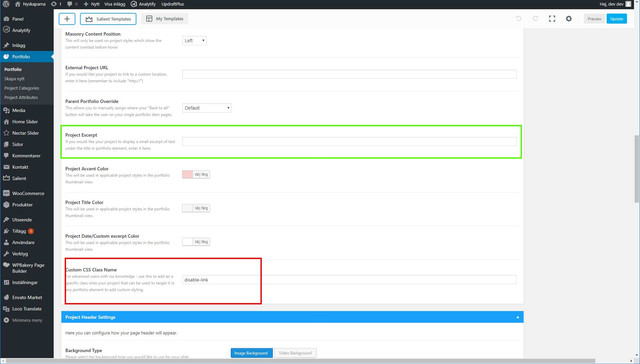Open Salient Templates

pyautogui.click(x=108, y=19)
